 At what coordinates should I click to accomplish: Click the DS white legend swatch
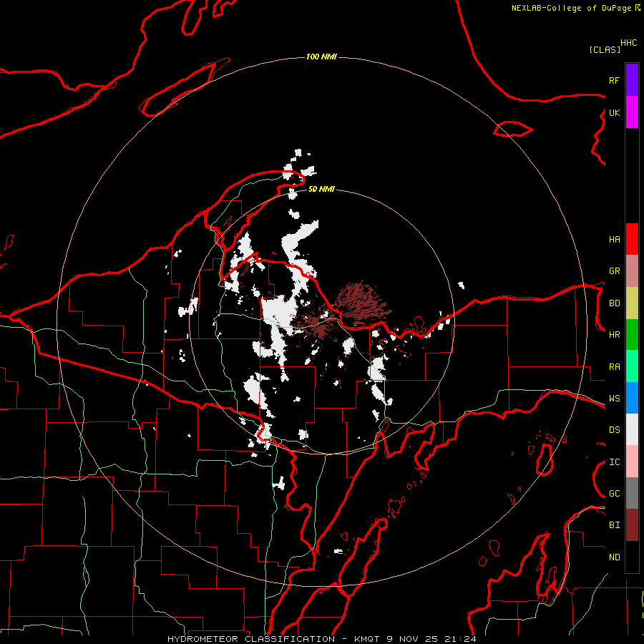point(632,429)
